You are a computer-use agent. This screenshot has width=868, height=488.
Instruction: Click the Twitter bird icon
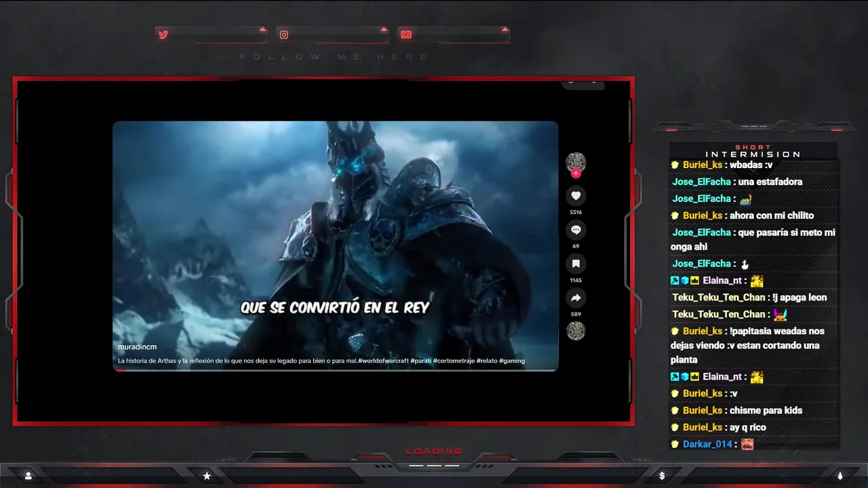[x=163, y=35]
